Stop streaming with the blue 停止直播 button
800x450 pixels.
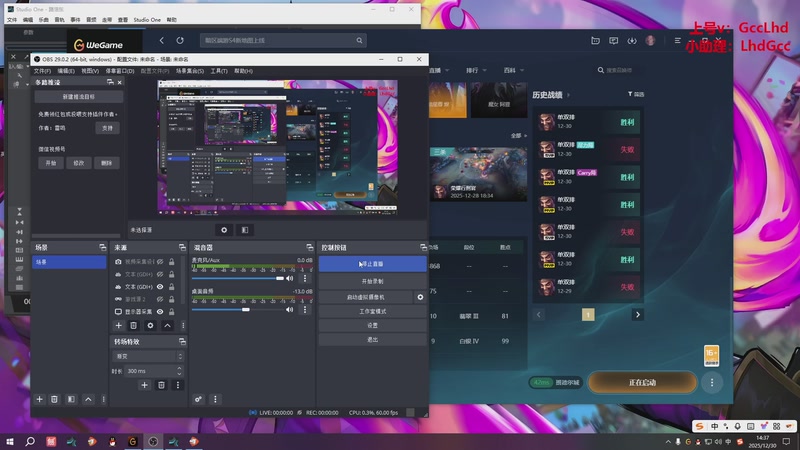pos(372,264)
